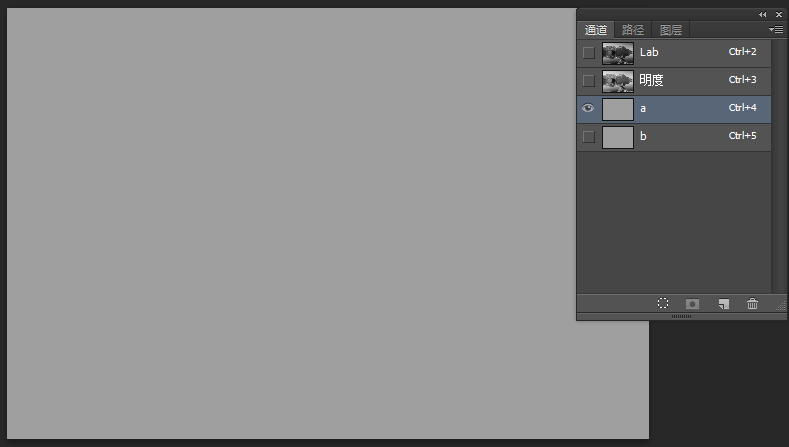This screenshot has width=789, height=447.
Task: Click Ctrl+4 shortcut text
Action: 742,108
